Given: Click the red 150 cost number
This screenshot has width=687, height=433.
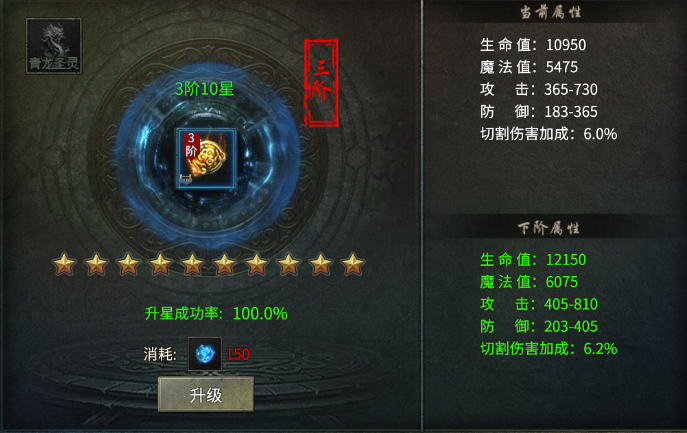Looking at the screenshot, I should [x=237, y=354].
